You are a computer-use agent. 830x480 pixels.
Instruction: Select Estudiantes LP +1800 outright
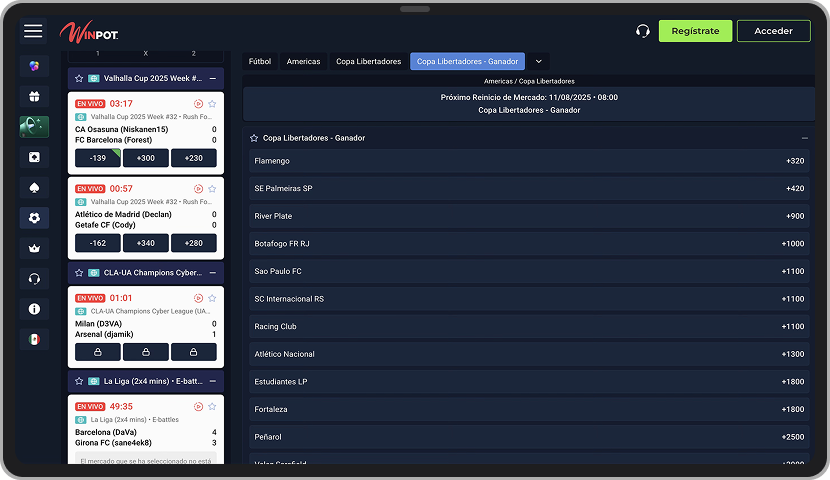click(529, 382)
